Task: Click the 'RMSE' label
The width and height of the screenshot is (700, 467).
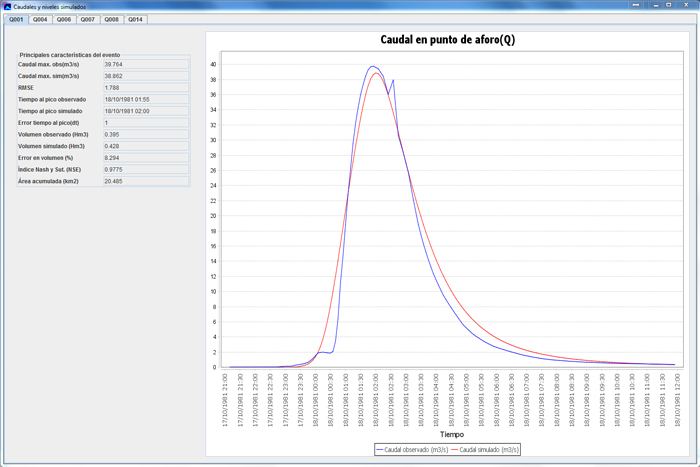Action: pyautogui.click(x=26, y=88)
